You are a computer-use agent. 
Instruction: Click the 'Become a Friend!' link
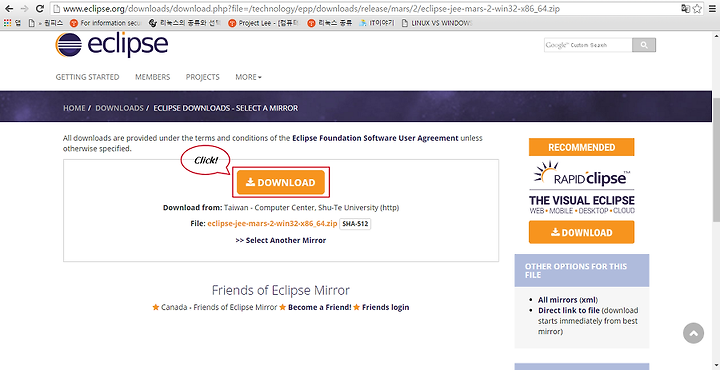pos(320,307)
